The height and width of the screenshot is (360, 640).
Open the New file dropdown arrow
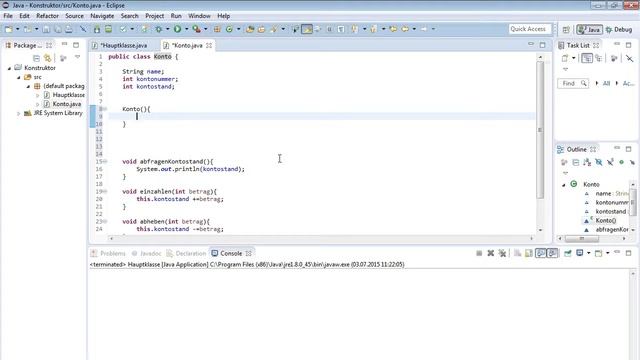17,29
